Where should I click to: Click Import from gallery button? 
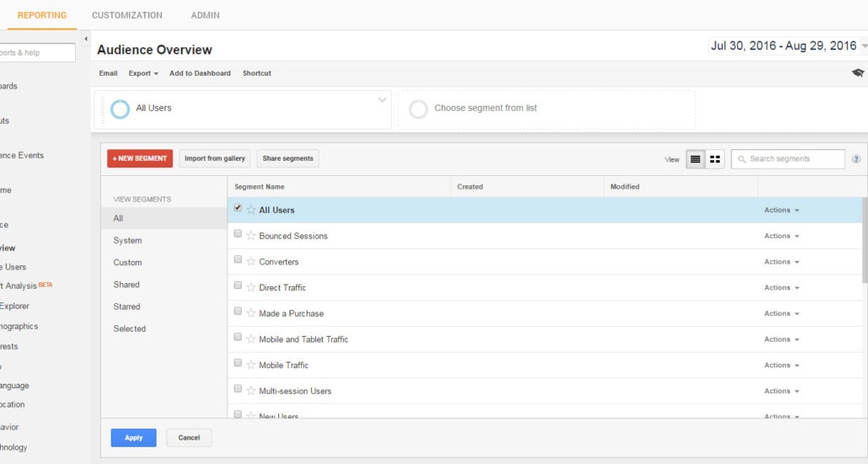[x=215, y=158]
